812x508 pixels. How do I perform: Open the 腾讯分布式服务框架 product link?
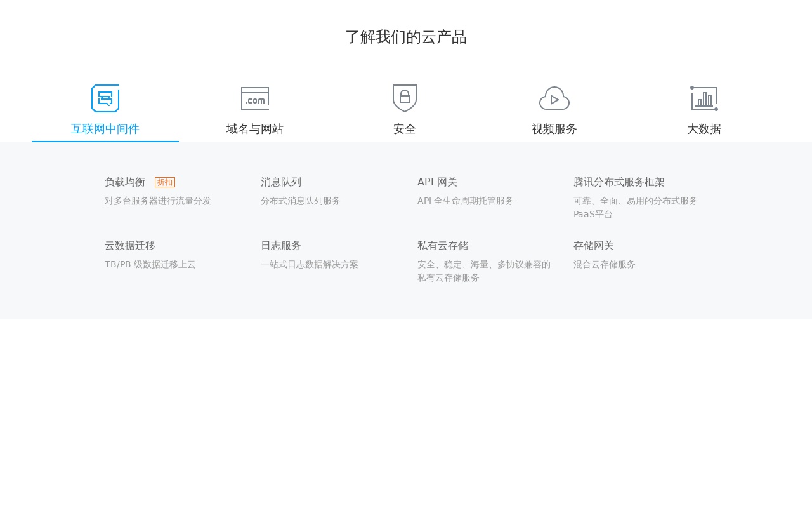pyautogui.click(x=619, y=182)
